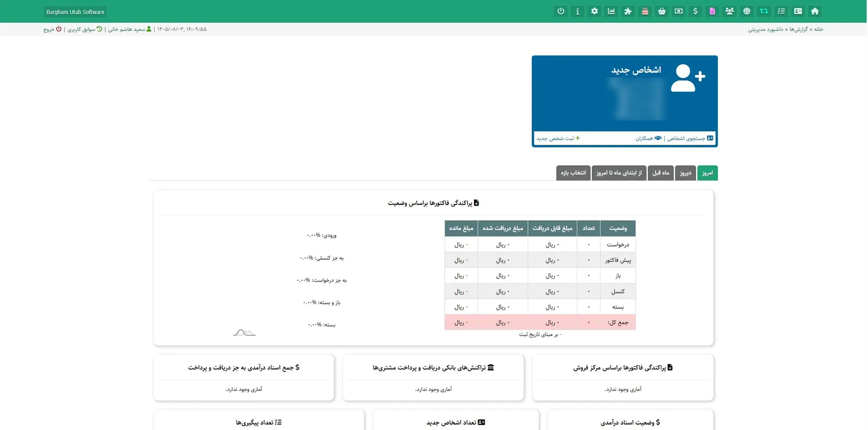
Task: Open the checklist tasks icon in toolbar
Action: coord(781,11)
